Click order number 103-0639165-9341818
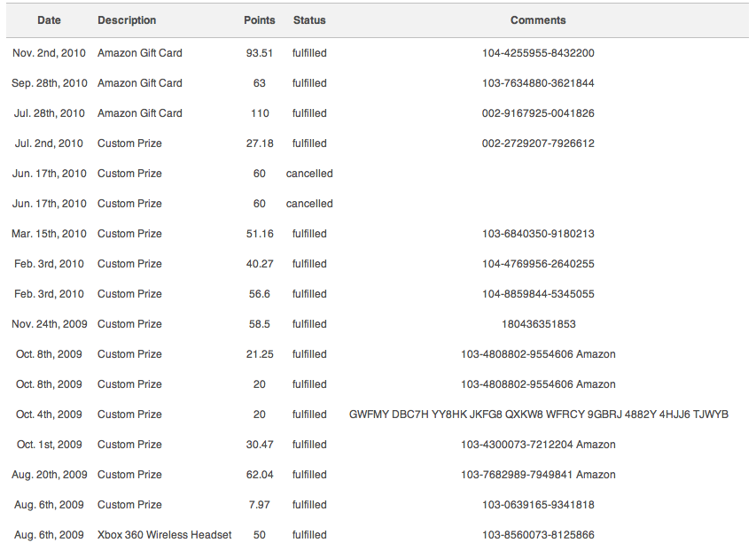756x558 pixels. [538, 505]
